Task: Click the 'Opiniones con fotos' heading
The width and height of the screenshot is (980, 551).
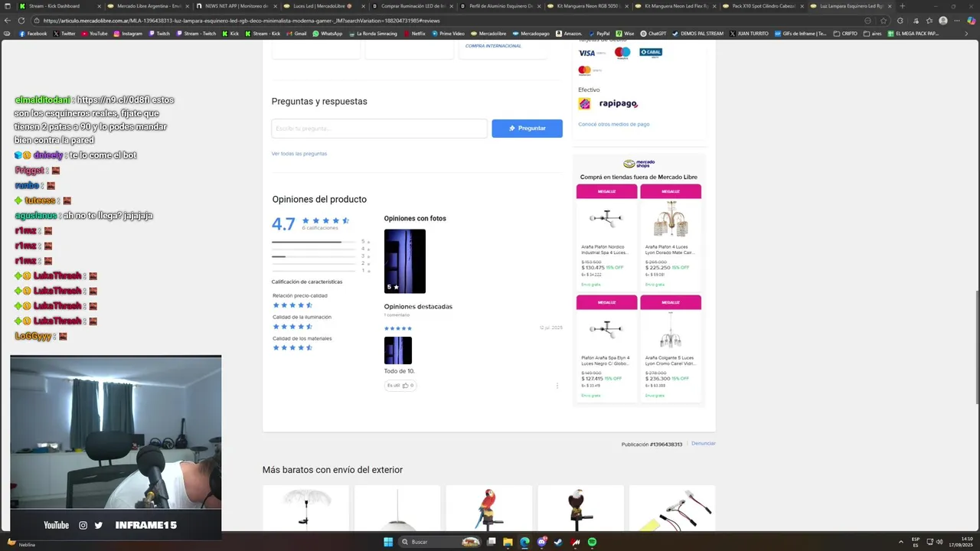Action: coord(415,218)
